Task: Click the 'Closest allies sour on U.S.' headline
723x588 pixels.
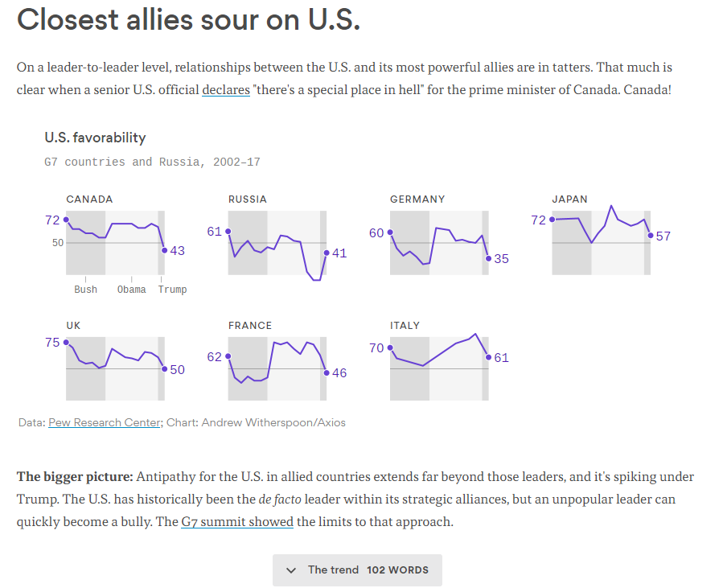Action: [188, 20]
